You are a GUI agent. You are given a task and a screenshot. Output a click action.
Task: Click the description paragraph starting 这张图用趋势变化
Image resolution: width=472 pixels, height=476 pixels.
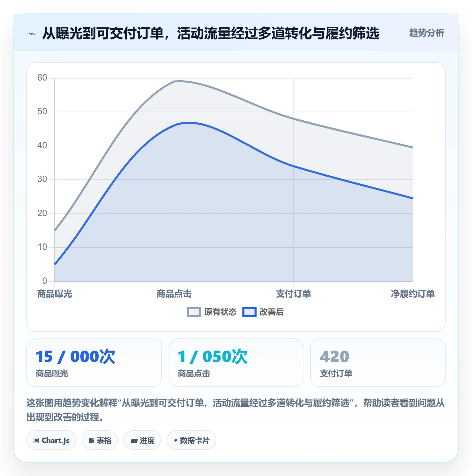(236, 410)
